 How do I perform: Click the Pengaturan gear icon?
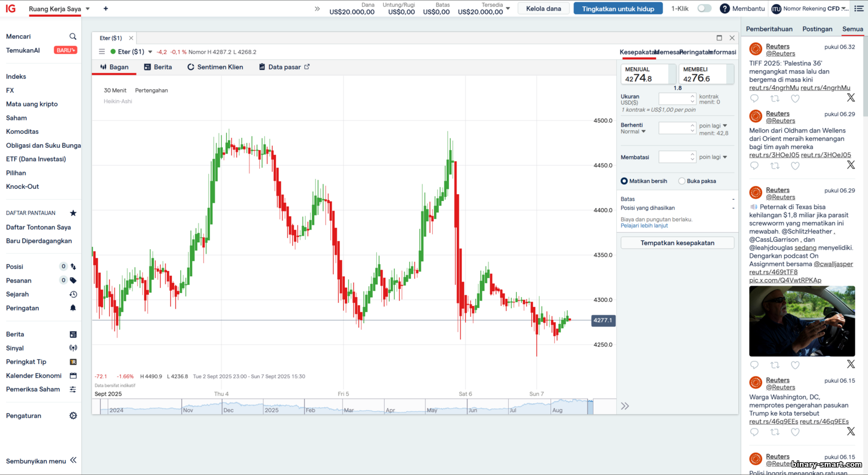73,416
